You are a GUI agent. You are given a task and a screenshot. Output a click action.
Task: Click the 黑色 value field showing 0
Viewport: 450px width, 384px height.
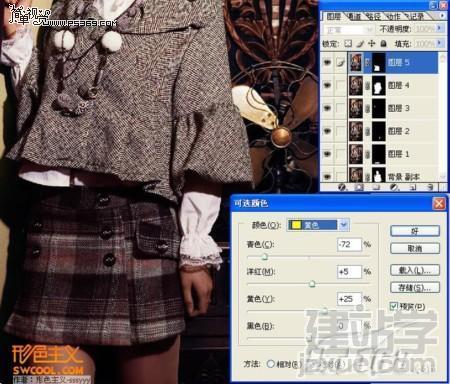tap(349, 326)
